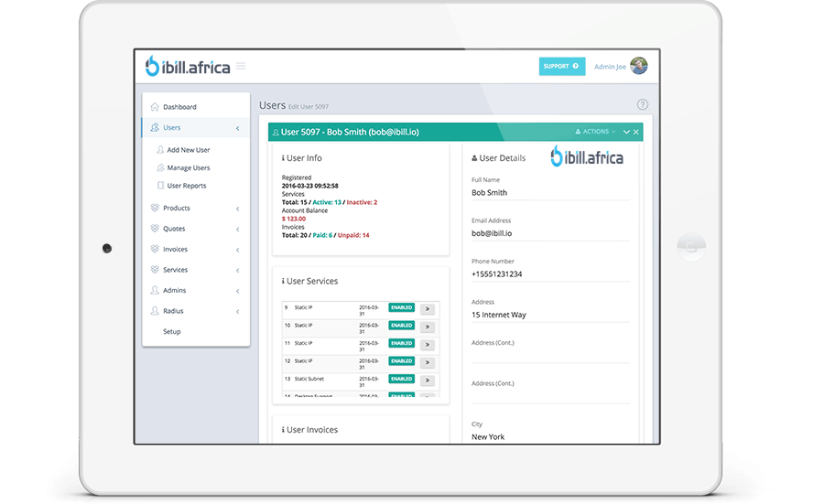The image size is (835, 504).
Task: Click the Admin Joe profile avatar
Action: [639, 66]
